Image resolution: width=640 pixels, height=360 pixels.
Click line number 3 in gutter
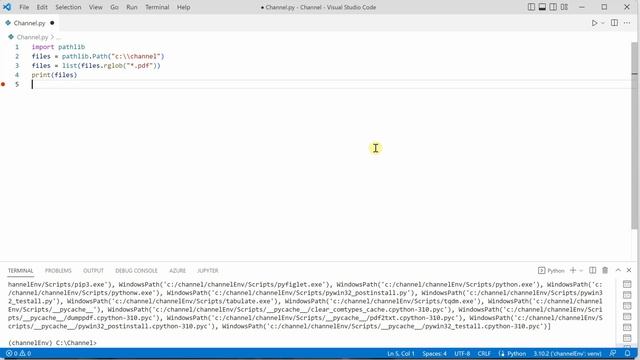coord(17,66)
